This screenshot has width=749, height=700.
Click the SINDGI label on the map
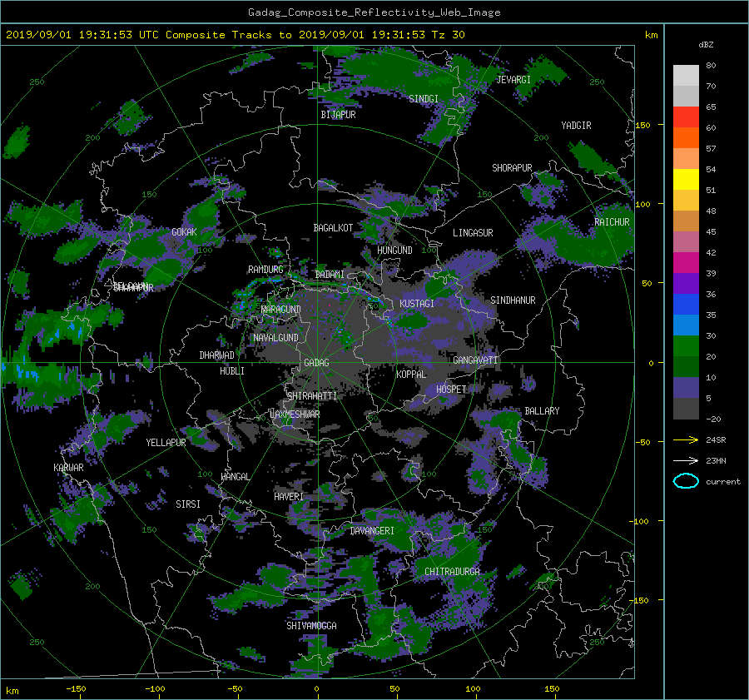click(424, 99)
